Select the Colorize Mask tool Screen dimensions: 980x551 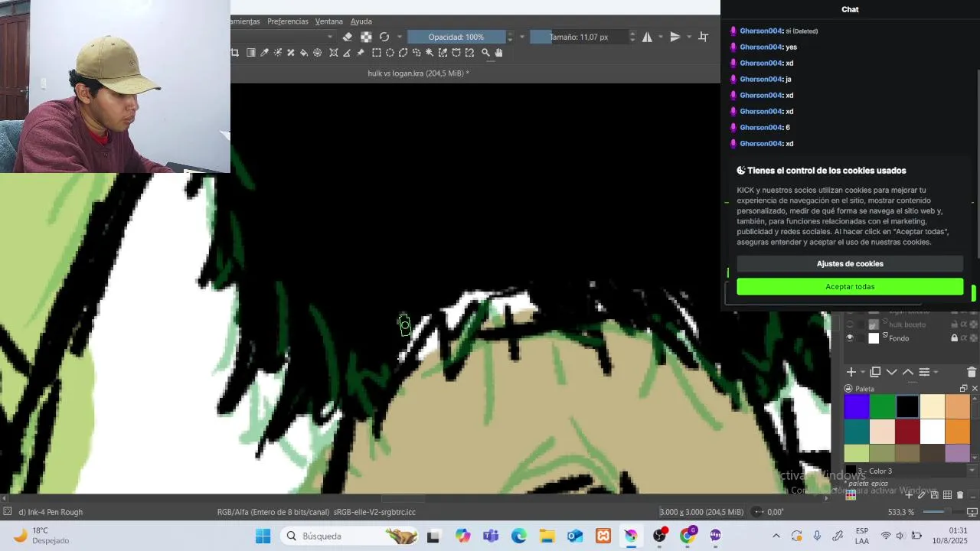(278, 53)
